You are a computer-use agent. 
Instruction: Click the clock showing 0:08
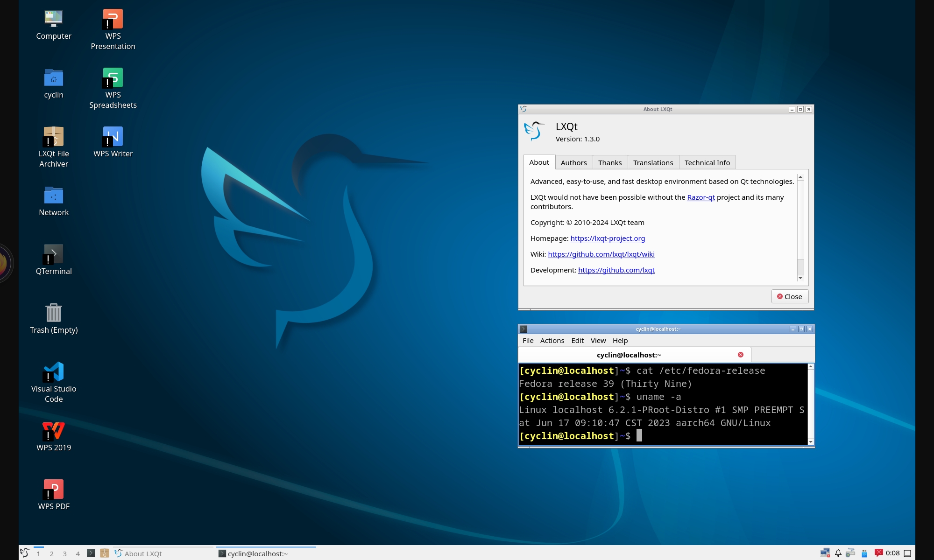(892, 553)
